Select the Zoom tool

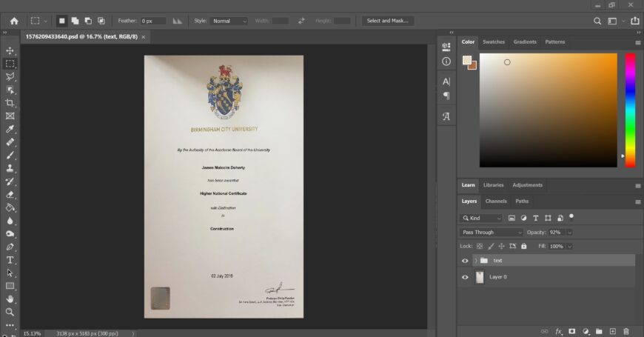coord(10,312)
